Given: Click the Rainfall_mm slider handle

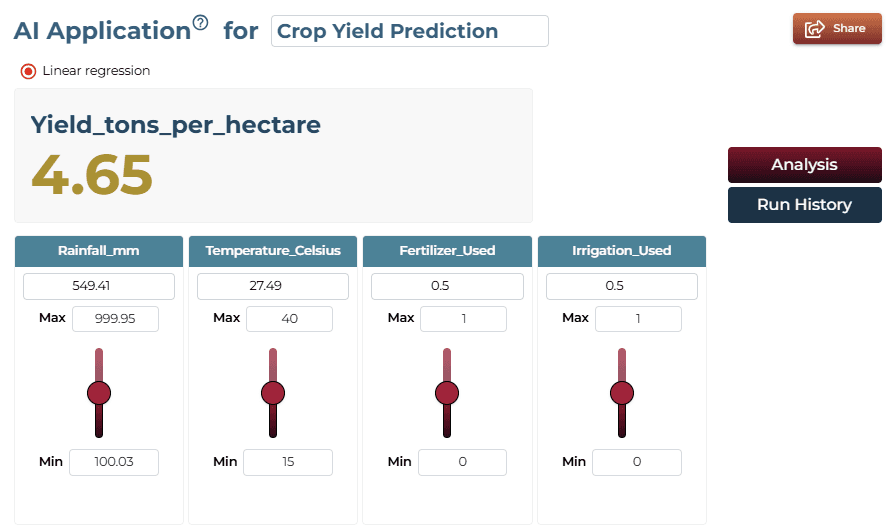Looking at the screenshot, I should [x=99, y=393].
